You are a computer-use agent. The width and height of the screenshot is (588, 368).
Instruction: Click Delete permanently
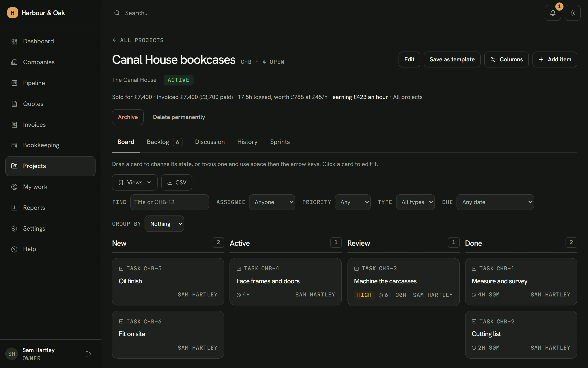tap(179, 117)
